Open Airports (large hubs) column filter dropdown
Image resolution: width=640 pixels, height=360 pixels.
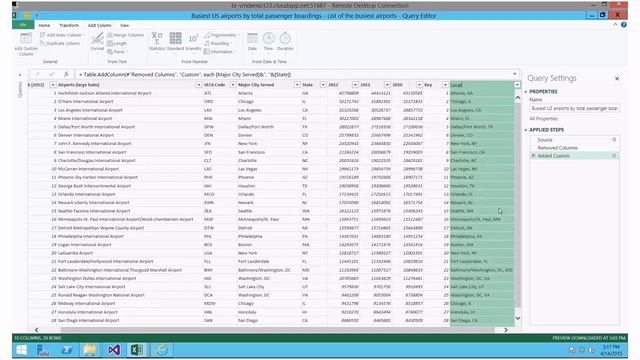pos(198,85)
